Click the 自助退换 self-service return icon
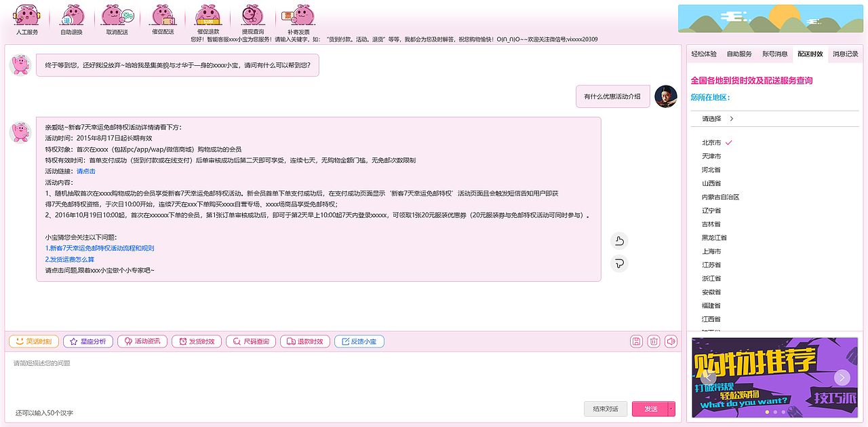 point(71,17)
